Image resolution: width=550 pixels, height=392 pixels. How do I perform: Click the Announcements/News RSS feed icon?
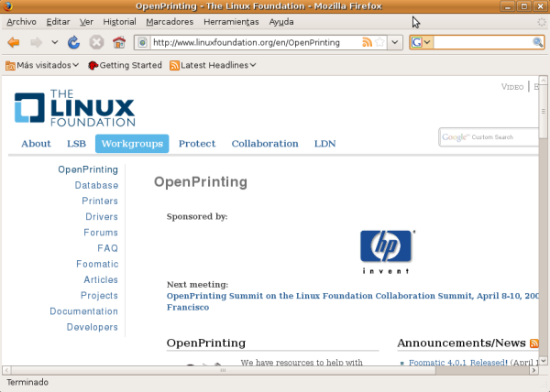pyautogui.click(x=534, y=343)
